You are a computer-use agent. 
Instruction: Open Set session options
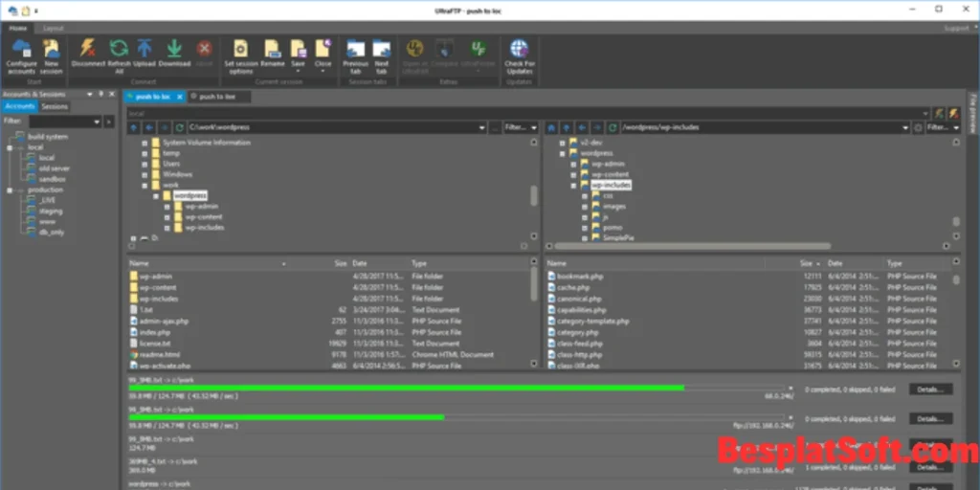coord(240,56)
